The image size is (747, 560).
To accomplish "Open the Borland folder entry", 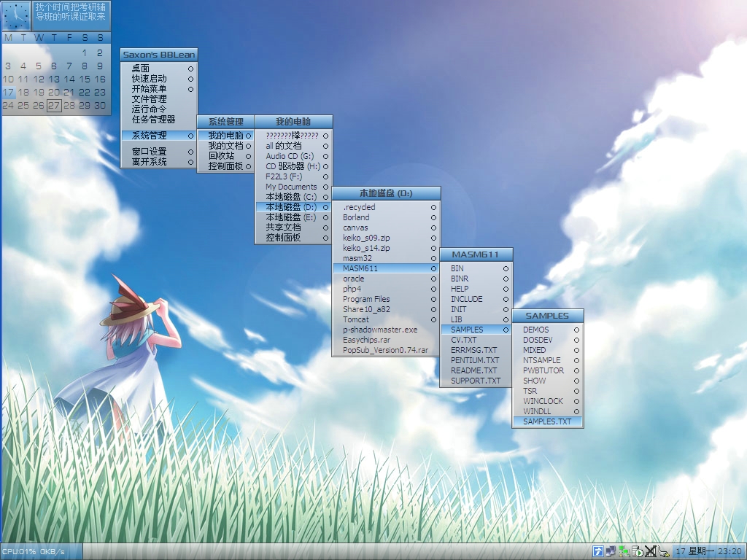I will point(386,217).
